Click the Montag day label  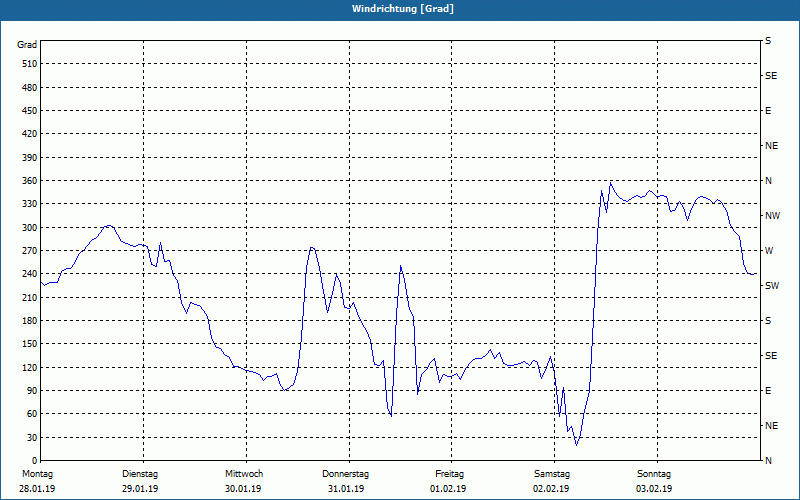pyautogui.click(x=37, y=474)
